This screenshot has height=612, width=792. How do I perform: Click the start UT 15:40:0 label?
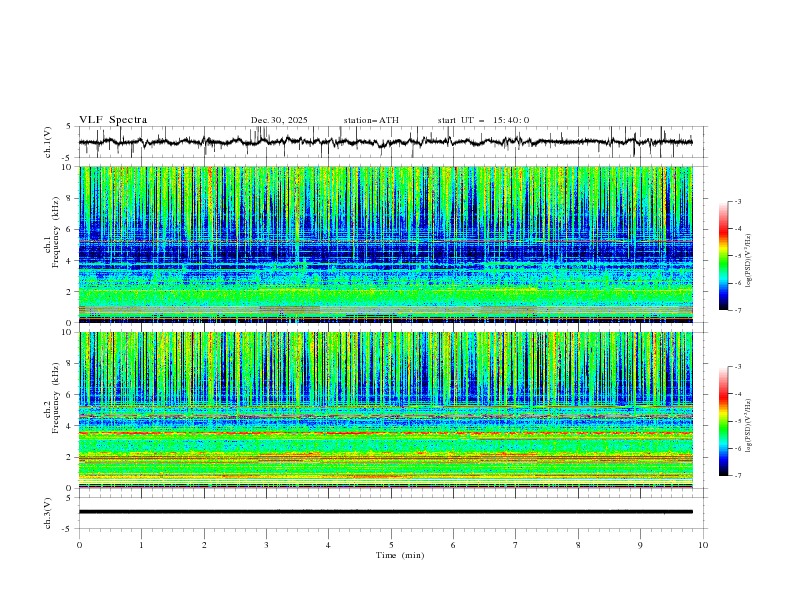[x=483, y=120]
